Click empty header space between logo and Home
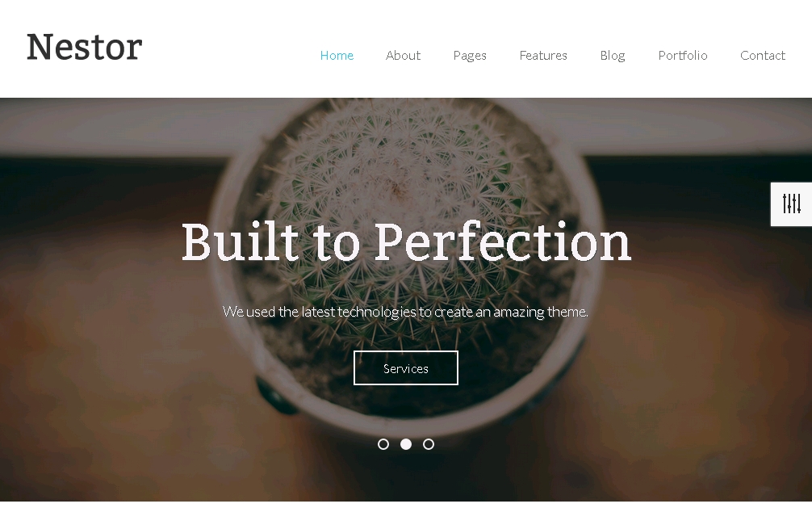812x529 pixels. click(x=231, y=49)
